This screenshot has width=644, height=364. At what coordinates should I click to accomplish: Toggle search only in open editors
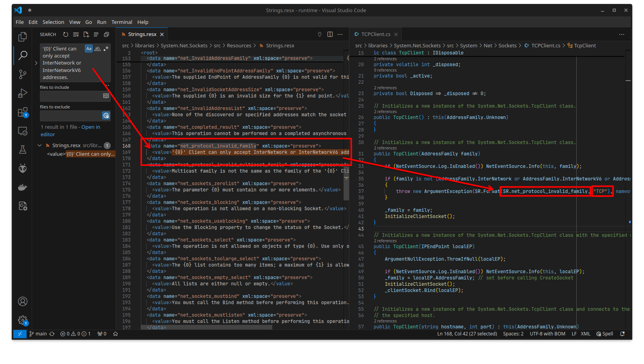(x=106, y=96)
